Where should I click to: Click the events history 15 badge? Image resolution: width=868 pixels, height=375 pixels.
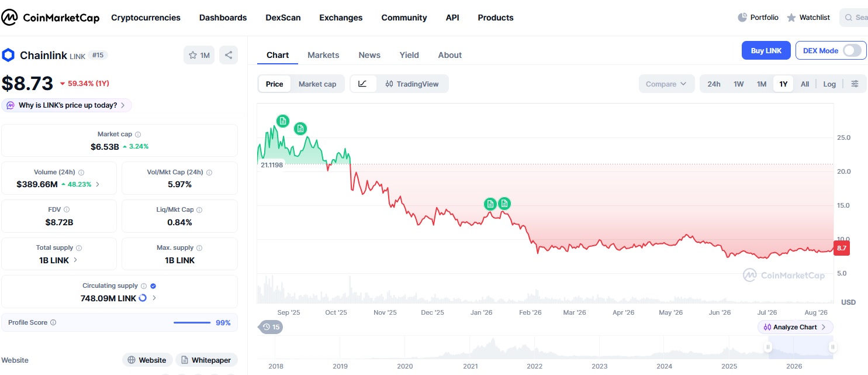(x=271, y=327)
